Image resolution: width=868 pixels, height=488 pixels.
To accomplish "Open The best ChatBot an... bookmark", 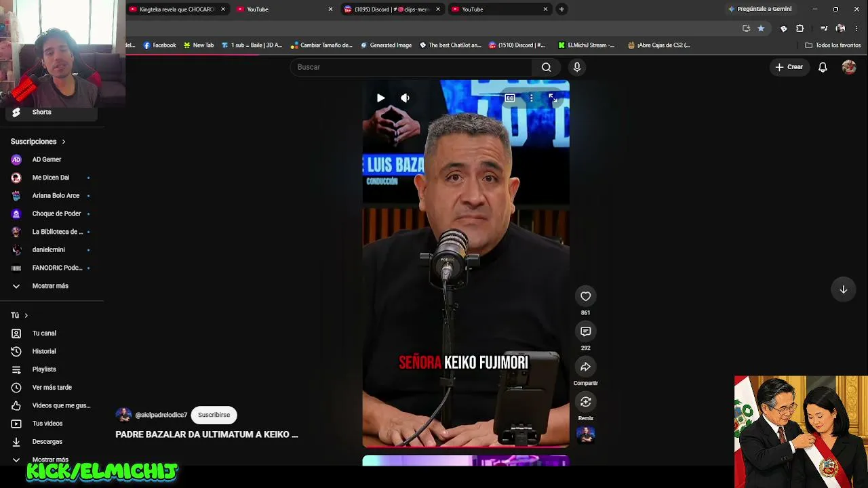I will point(450,45).
